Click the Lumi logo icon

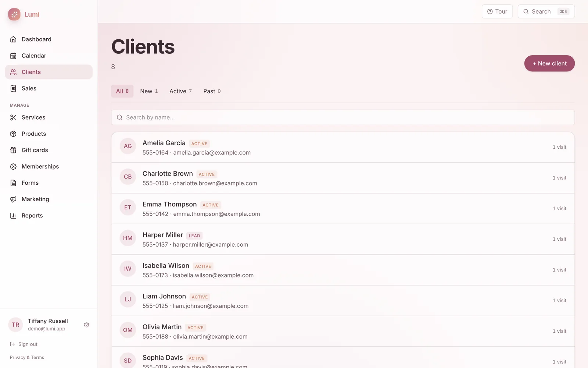pyautogui.click(x=14, y=14)
